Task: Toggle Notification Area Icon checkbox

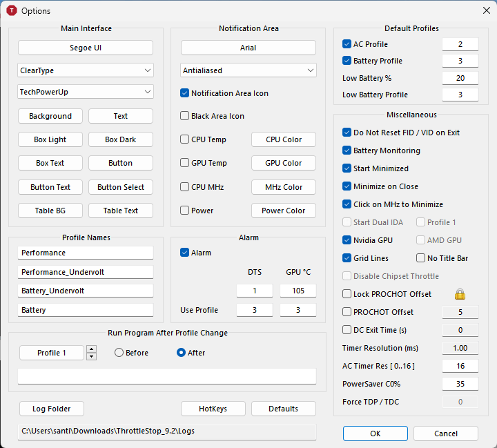Action: click(x=184, y=93)
